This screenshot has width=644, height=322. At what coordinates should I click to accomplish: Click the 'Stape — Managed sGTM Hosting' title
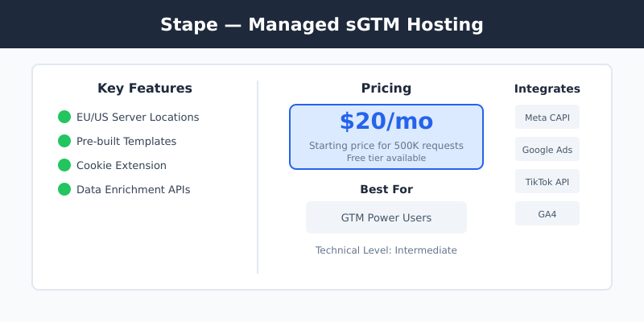[x=321, y=25]
